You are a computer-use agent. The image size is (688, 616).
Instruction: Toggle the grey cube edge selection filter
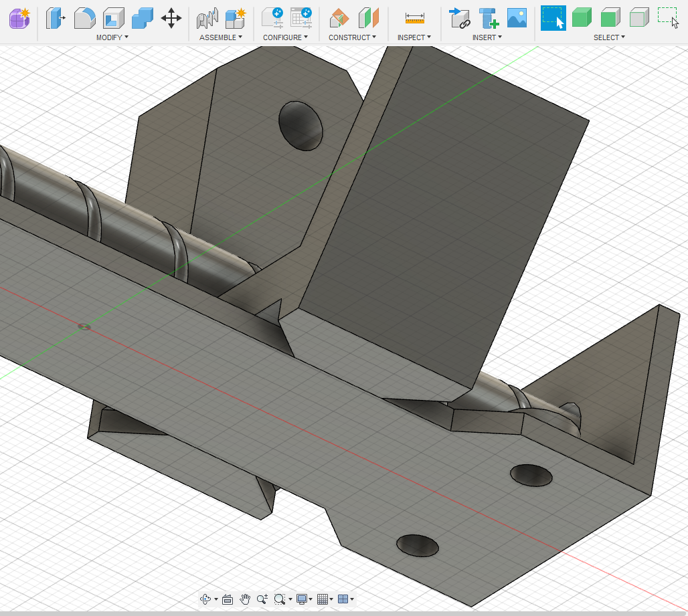[639, 19]
